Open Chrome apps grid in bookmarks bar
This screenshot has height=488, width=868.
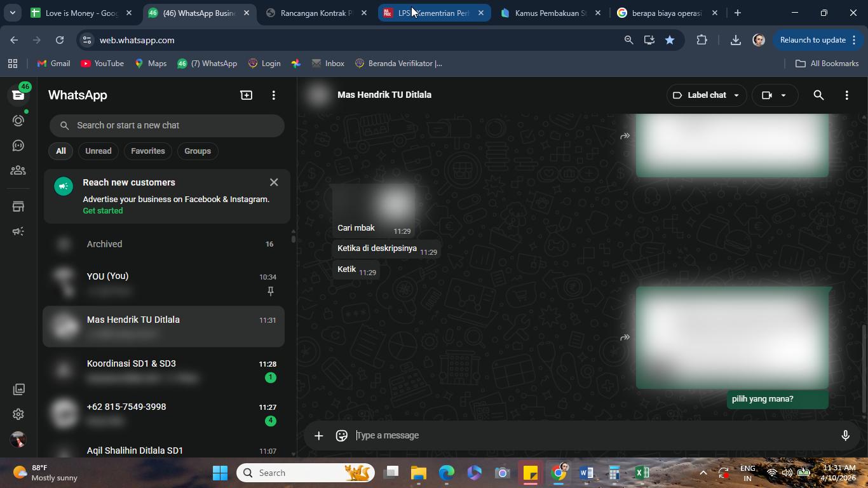(13, 64)
